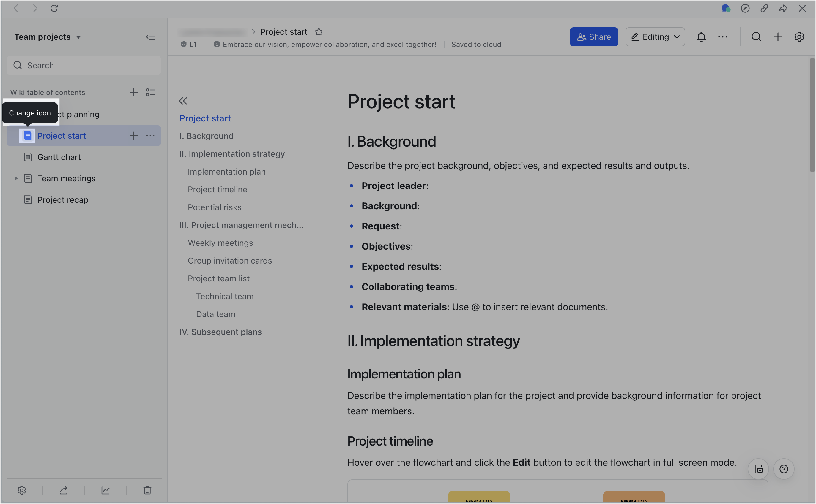Open the more options ellipsis menu
The image size is (816, 504).
point(723,37)
